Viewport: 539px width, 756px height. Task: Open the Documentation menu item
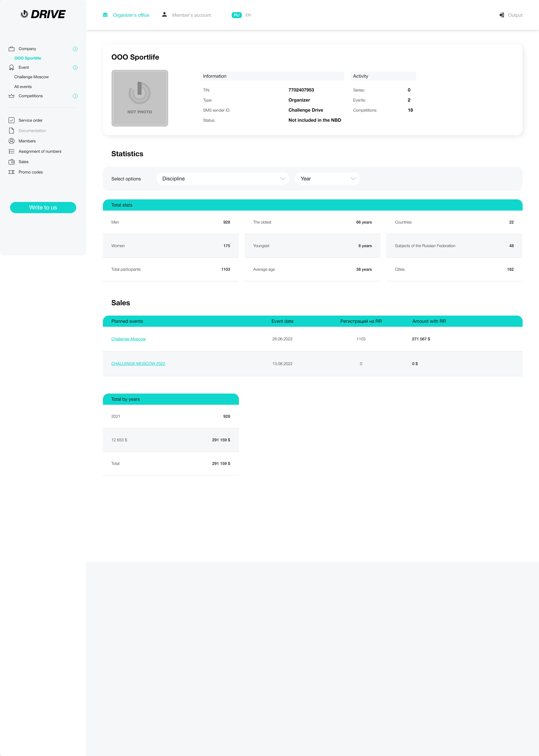(32, 131)
